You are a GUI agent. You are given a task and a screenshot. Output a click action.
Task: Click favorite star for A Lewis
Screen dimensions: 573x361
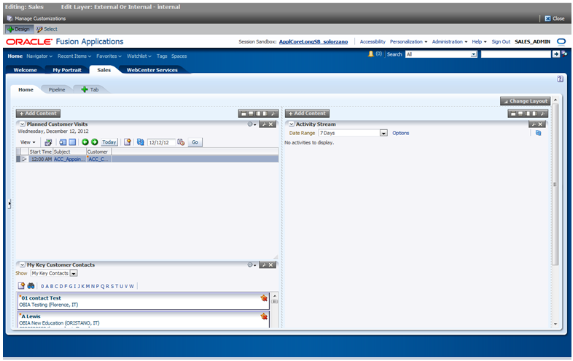[264, 316]
